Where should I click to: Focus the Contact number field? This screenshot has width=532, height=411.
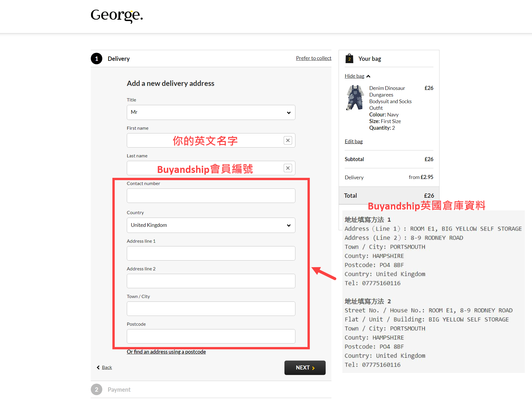tap(211, 196)
